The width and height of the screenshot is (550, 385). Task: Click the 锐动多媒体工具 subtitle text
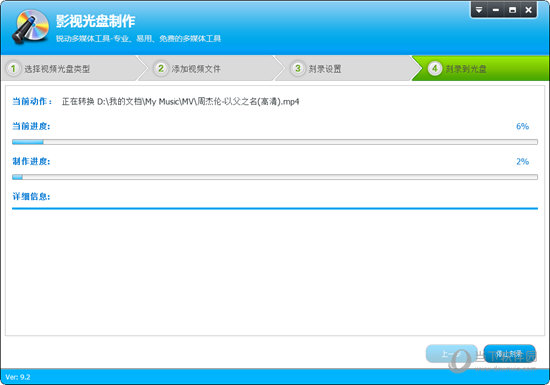click(x=138, y=39)
